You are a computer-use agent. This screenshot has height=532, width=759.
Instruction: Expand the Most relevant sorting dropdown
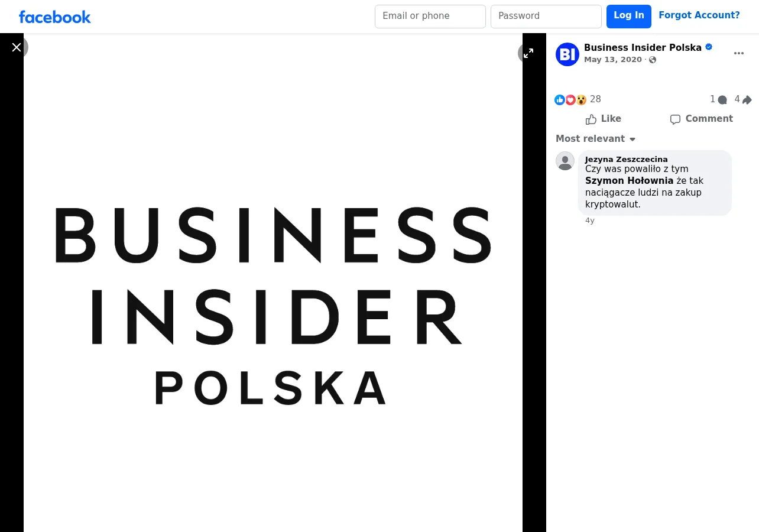(x=596, y=139)
